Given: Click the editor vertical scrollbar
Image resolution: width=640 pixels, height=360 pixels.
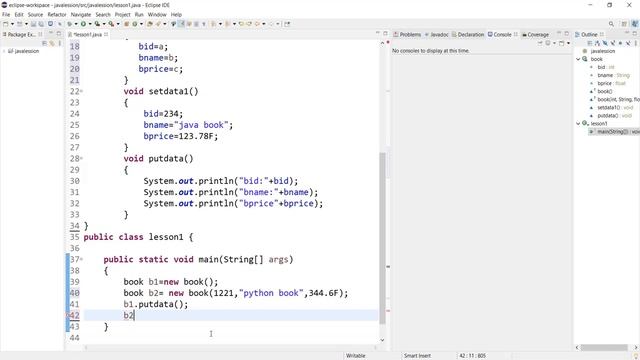Looking at the screenshot, I should (382, 239).
